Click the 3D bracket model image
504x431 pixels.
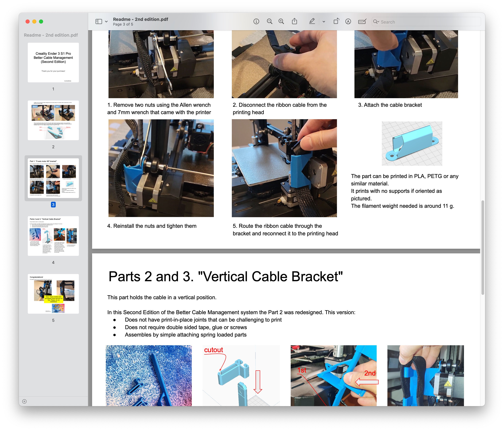pyautogui.click(x=412, y=144)
